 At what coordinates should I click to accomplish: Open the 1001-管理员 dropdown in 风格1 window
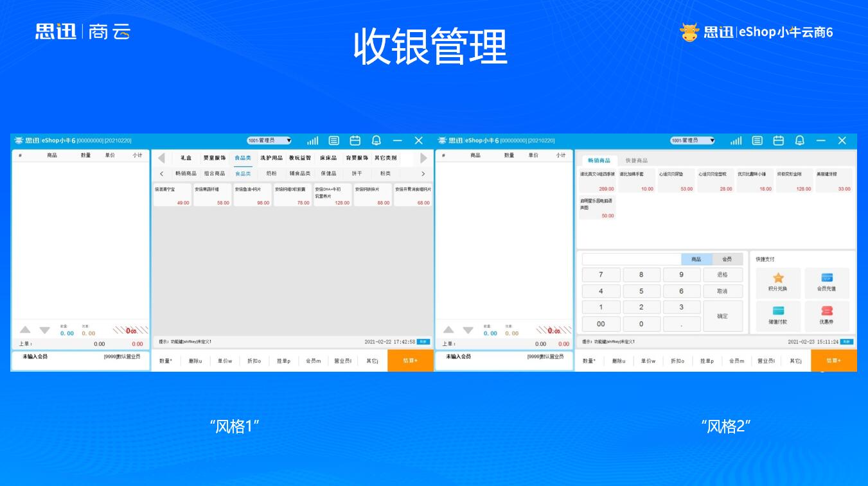click(269, 141)
